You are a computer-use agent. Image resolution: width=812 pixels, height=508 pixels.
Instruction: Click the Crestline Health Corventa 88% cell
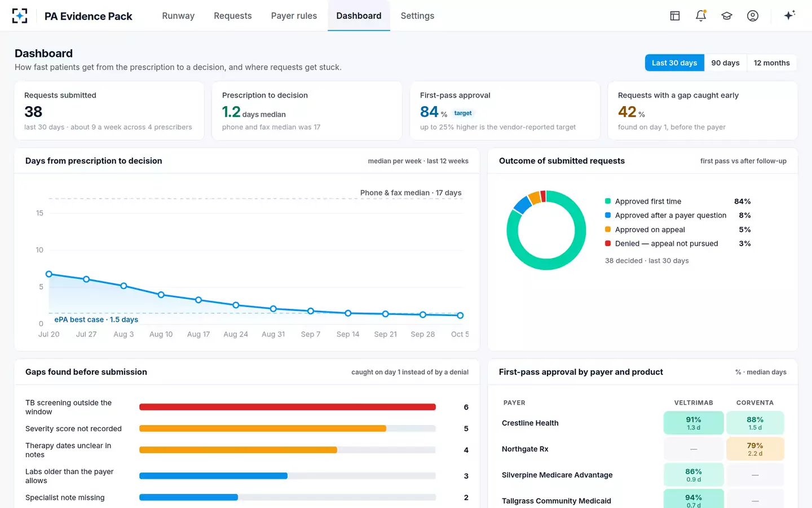click(755, 423)
